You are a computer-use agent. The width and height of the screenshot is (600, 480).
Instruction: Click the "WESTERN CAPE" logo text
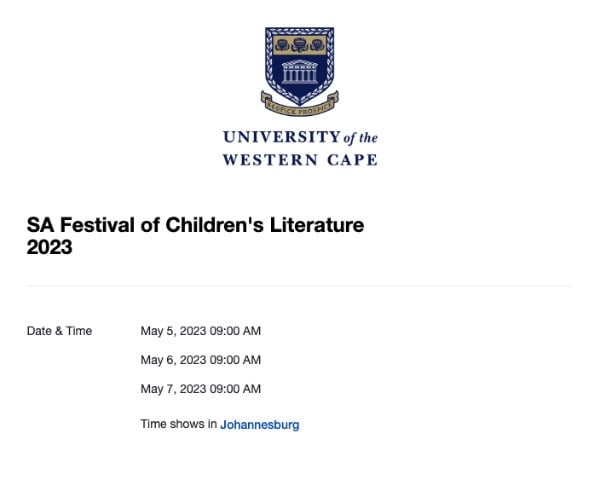coord(299,160)
